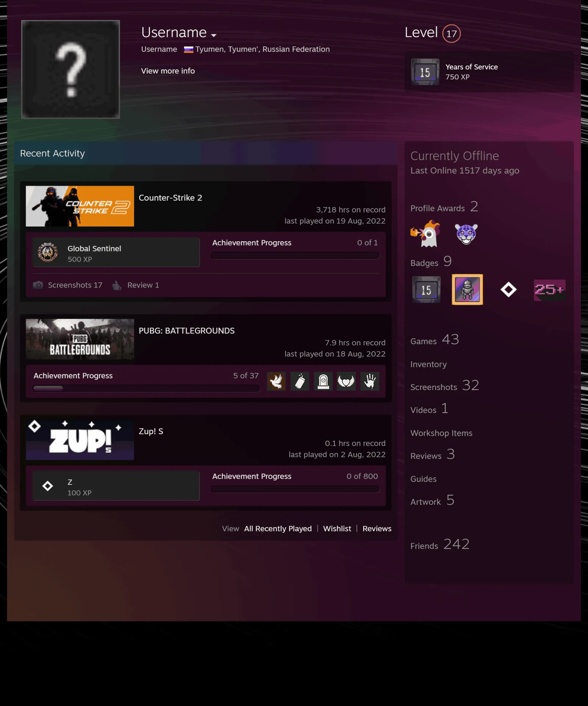Expand the Username dropdown arrow
This screenshot has height=706, width=588.
214,35
